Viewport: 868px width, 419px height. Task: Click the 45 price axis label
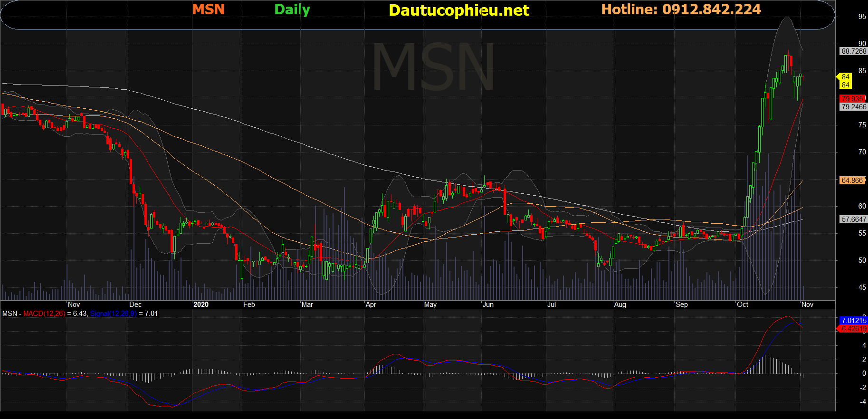pyautogui.click(x=862, y=287)
